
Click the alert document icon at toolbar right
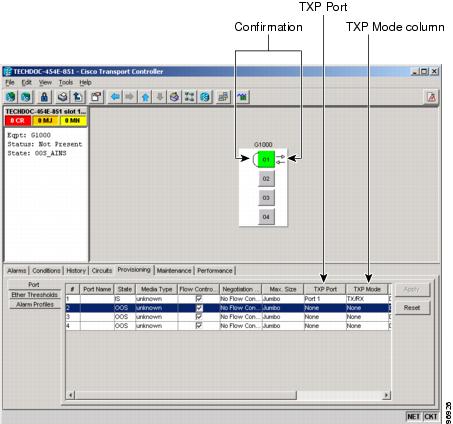[431, 97]
